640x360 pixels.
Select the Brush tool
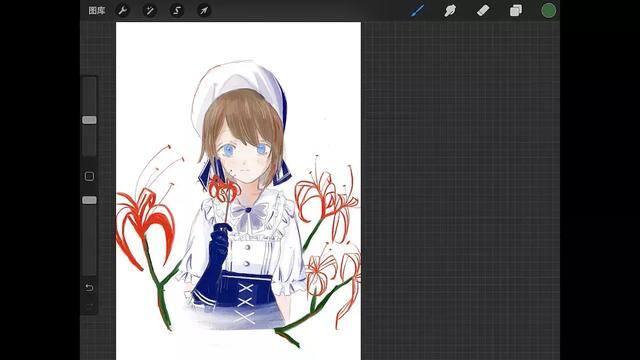coord(417,11)
